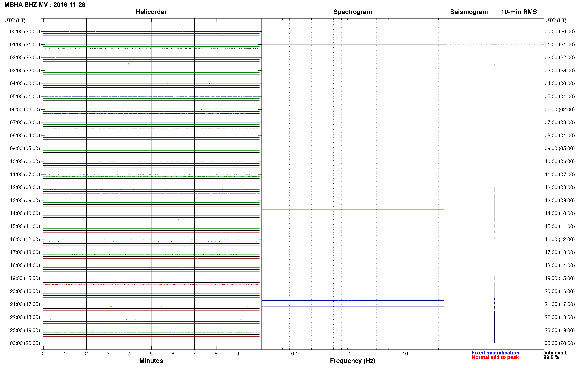Click the '05:00 (01:00)' label beside the helicorder
588x368 pixels.
(25, 96)
